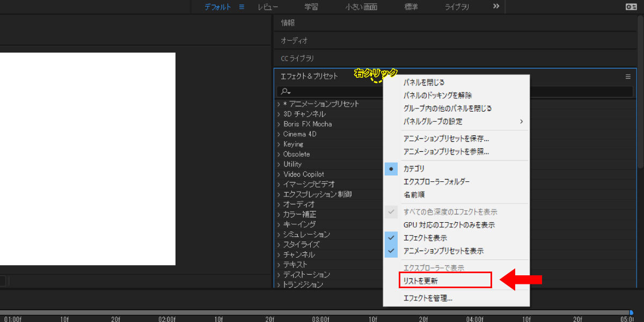This screenshot has width=644, height=322.
Task: Expand the Video Copilot category
Action: [279, 174]
